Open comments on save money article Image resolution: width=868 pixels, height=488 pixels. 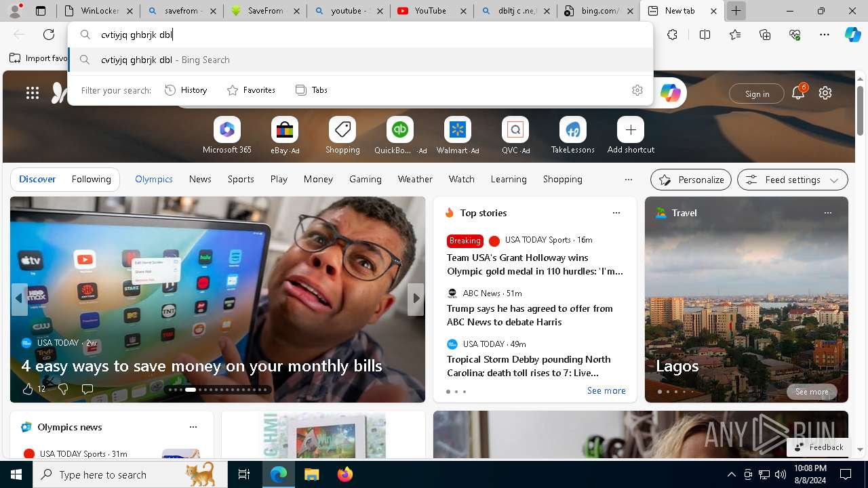coord(87,389)
